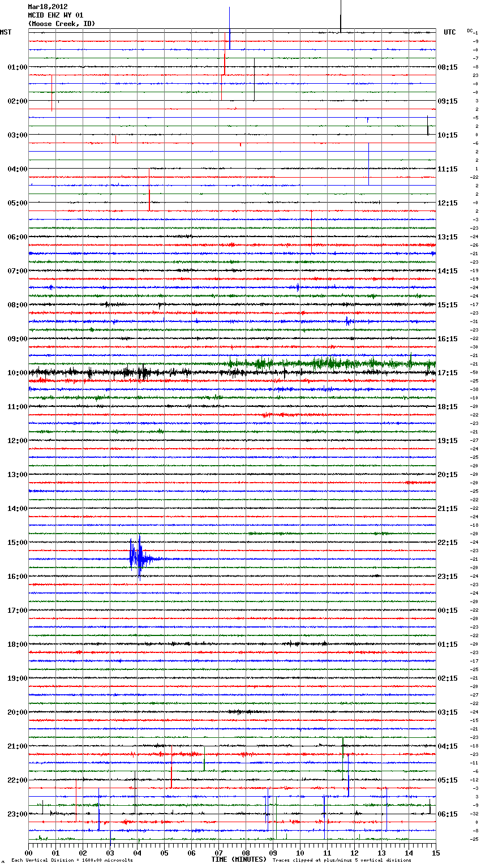Image resolution: width=481 pixels, height=868 pixels.
Task: Select the 23:00 MST time label
Action: [x=18, y=814]
